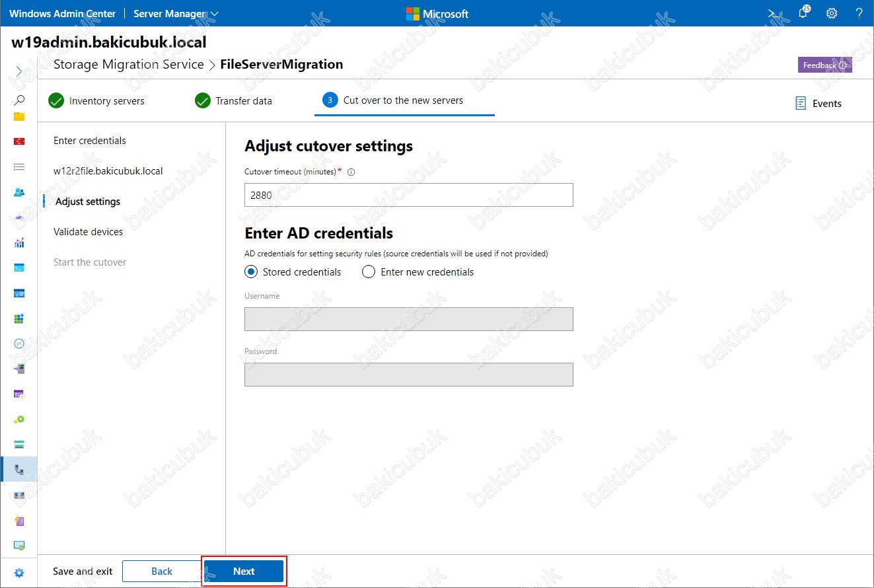Viewport: 874px width, 588px height.
Task: Open the Validate devices step
Action: pyautogui.click(x=88, y=232)
